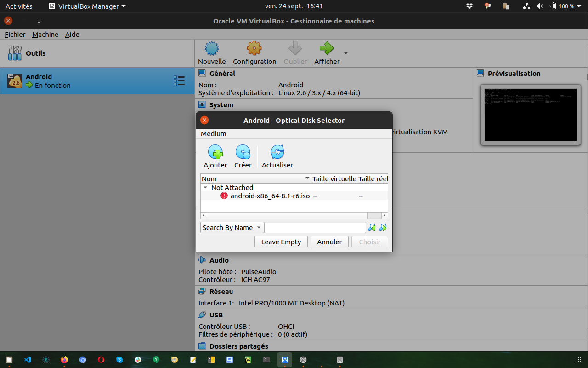Select android-x86_64-8.1-r6.iso row
This screenshot has width=588, height=368.
[294, 196]
